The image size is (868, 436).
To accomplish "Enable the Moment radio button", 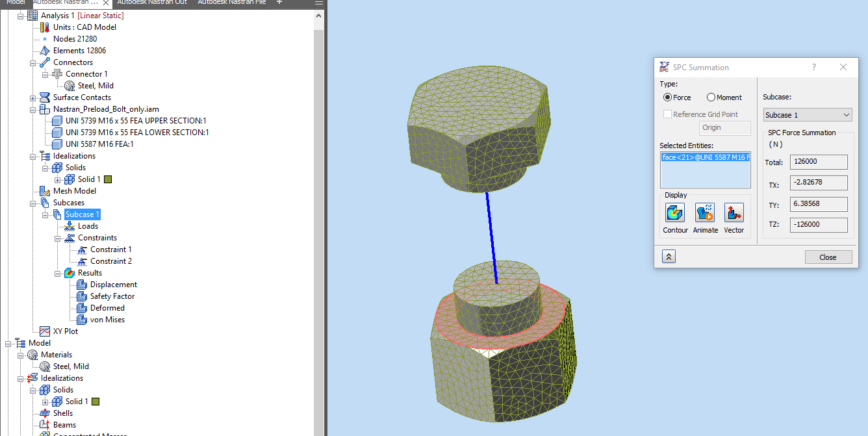I will (712, 97).
